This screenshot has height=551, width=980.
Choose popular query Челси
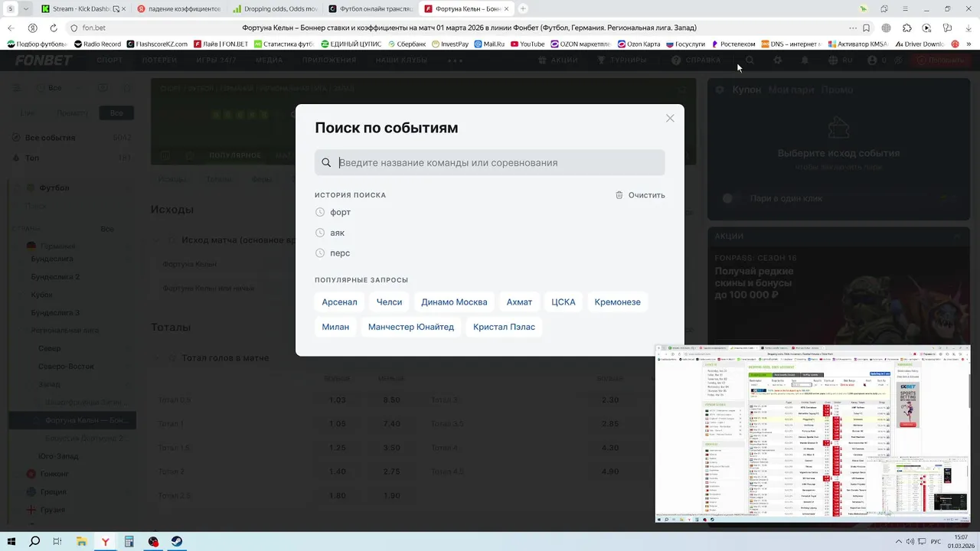click(x=389, y=302)
